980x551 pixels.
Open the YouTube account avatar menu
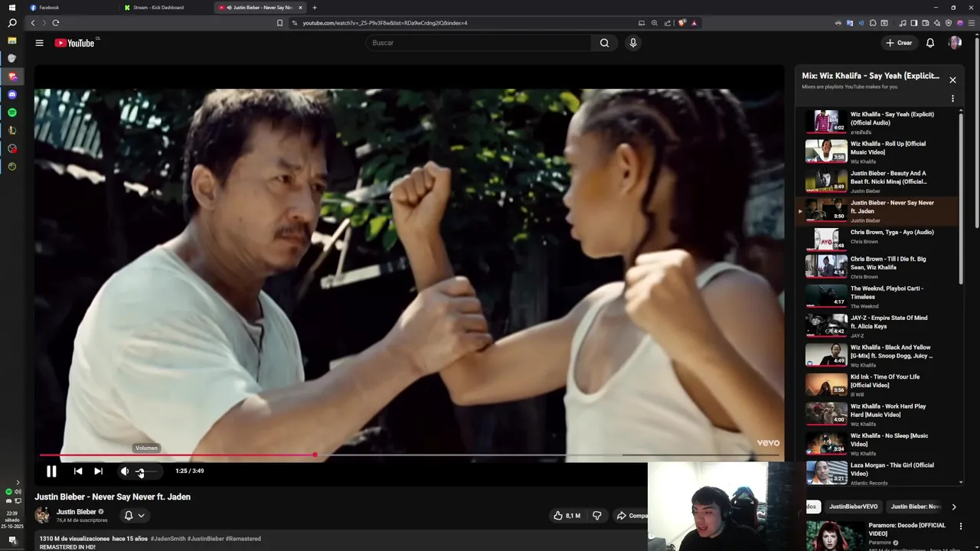pos(955,43)
